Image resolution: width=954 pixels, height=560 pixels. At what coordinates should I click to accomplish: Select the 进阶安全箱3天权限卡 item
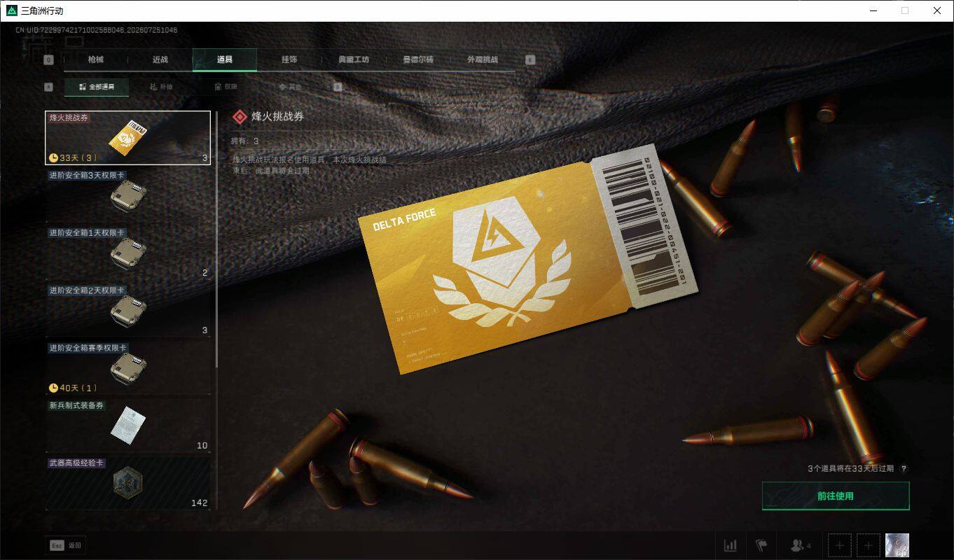[128, 195]
